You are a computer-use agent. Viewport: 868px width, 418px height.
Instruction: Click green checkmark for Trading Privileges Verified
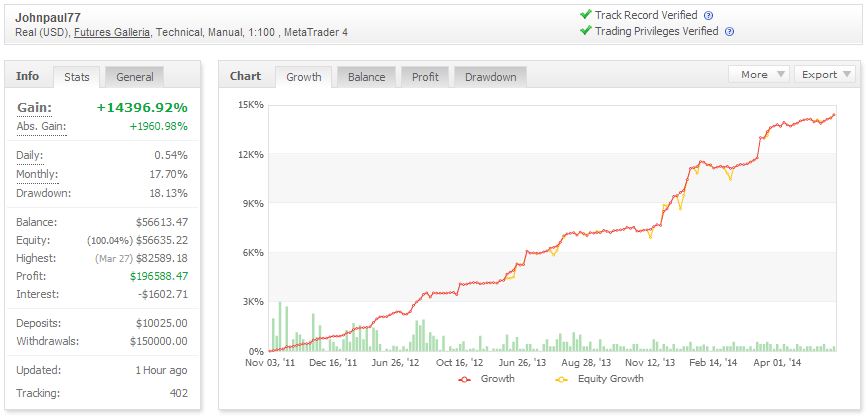(x=585, y=31)
